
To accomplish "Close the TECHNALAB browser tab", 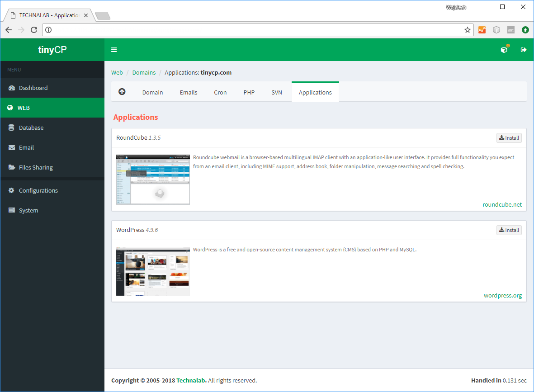I will point(86,15).
